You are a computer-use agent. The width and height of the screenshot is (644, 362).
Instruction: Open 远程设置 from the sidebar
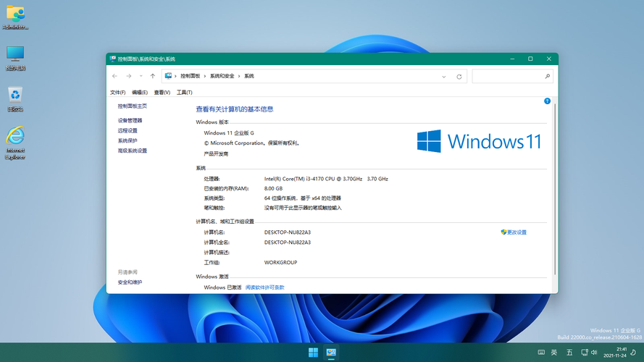127,130
